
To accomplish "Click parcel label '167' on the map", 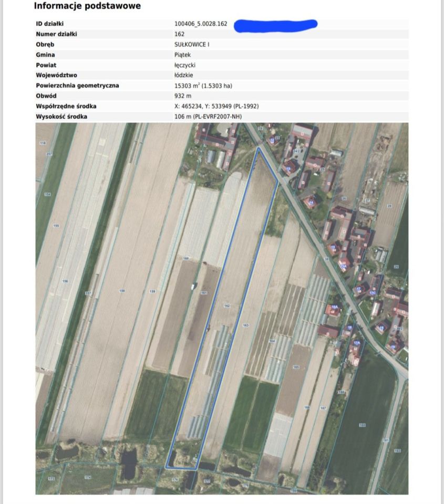I will (x=323, y=408).
